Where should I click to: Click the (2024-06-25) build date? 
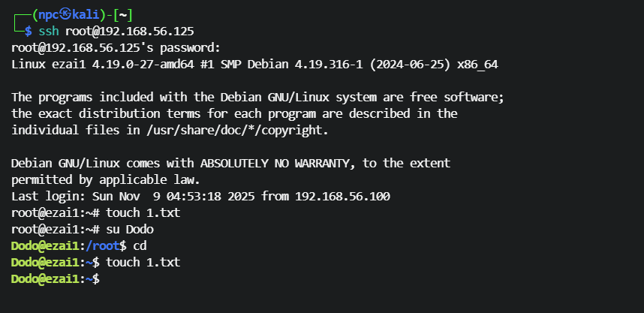coord(414,64)
